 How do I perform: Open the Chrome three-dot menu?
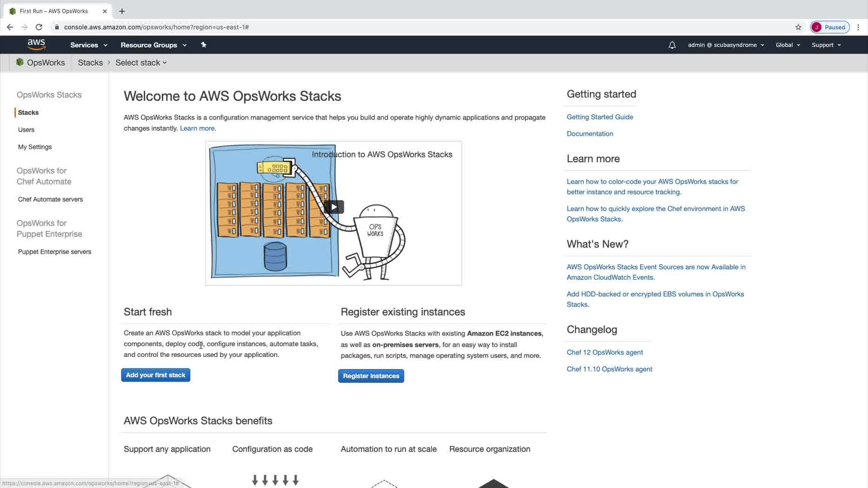coord(858,27)
